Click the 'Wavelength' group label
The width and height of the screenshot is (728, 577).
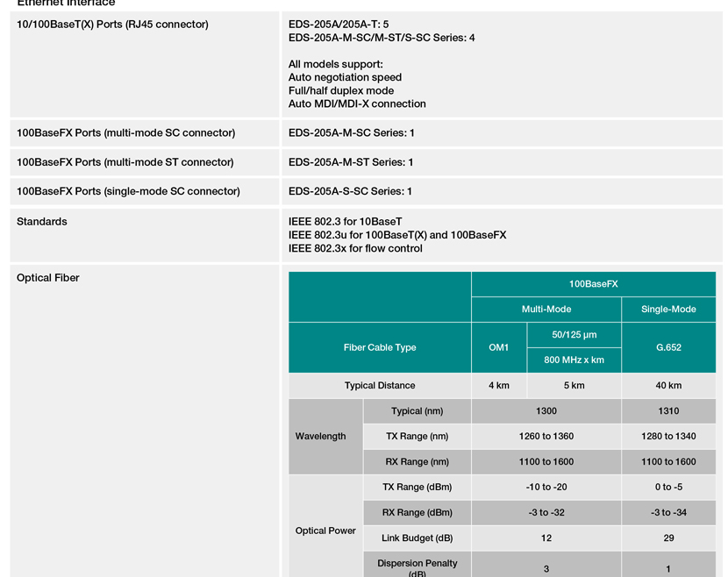tap(320, 437)
